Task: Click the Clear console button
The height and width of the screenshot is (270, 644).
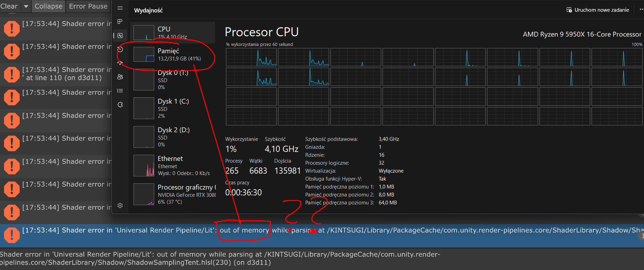Action: point(9,6)
